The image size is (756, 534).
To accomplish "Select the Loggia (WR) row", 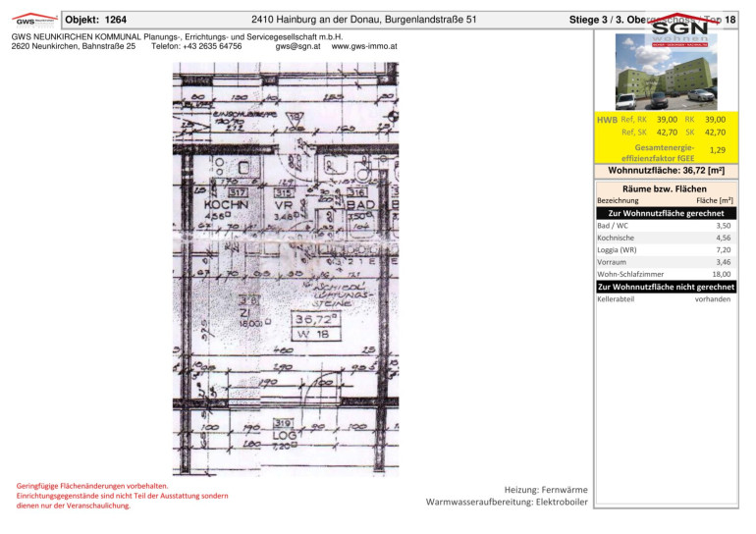I will [666, 250].
